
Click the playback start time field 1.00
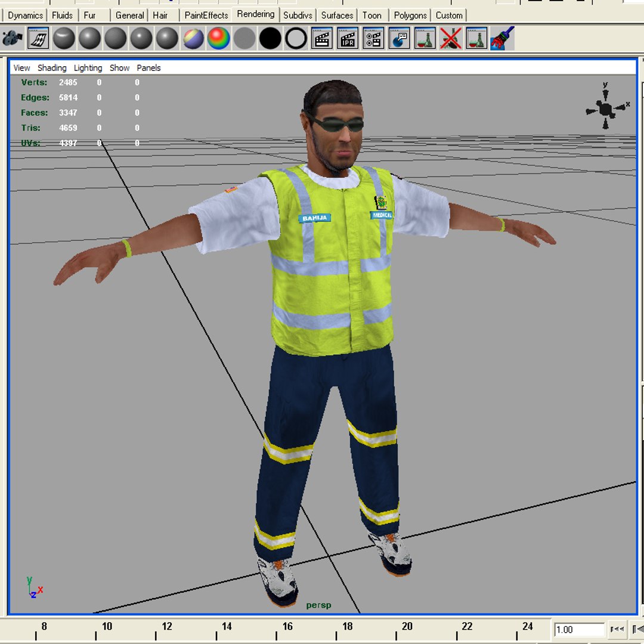click(x=580, y=630)
